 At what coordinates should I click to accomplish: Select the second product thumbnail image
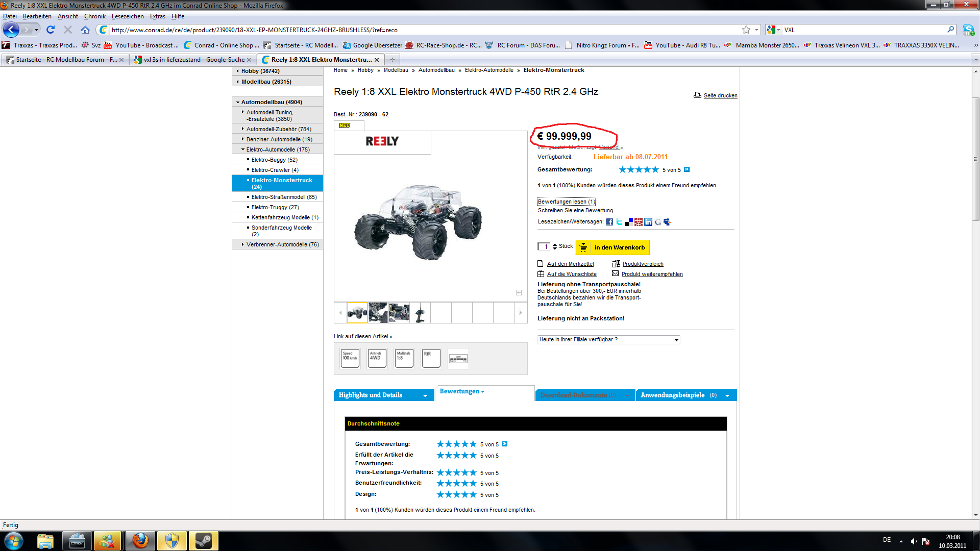(378, 312)
